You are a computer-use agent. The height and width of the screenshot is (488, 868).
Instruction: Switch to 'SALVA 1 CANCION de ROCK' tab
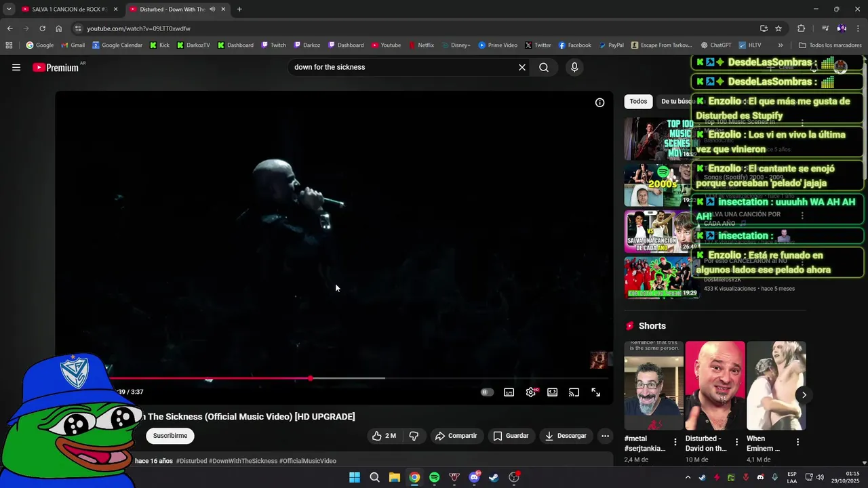(x=69, y=9)
